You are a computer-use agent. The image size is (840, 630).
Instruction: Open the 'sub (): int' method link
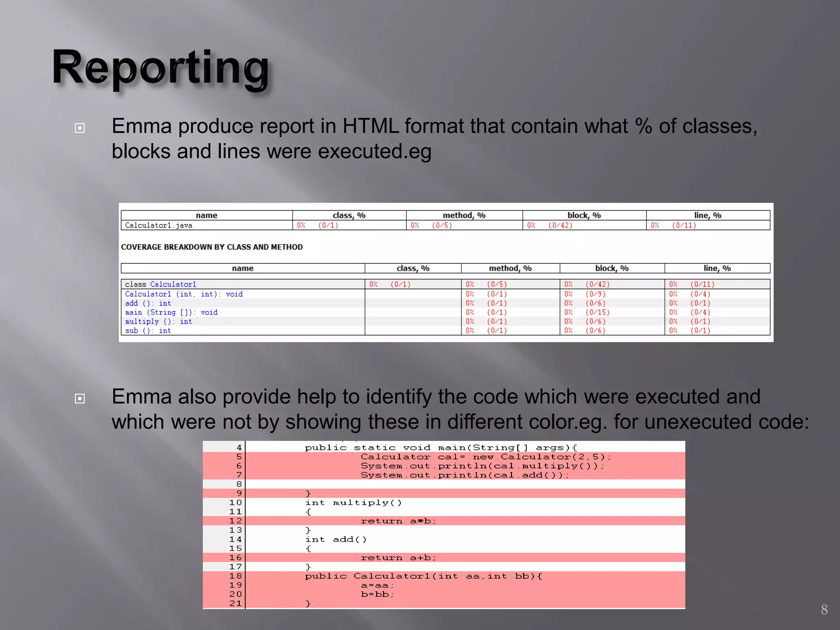coord(148,331)
